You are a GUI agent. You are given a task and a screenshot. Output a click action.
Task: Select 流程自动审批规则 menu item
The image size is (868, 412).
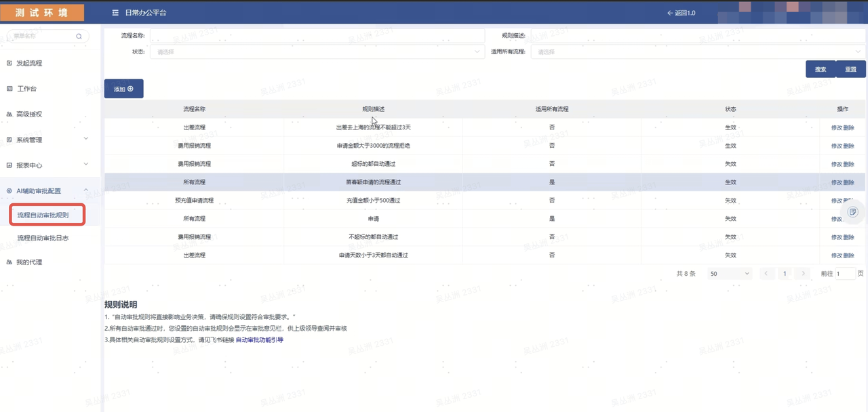coord(43,215)
